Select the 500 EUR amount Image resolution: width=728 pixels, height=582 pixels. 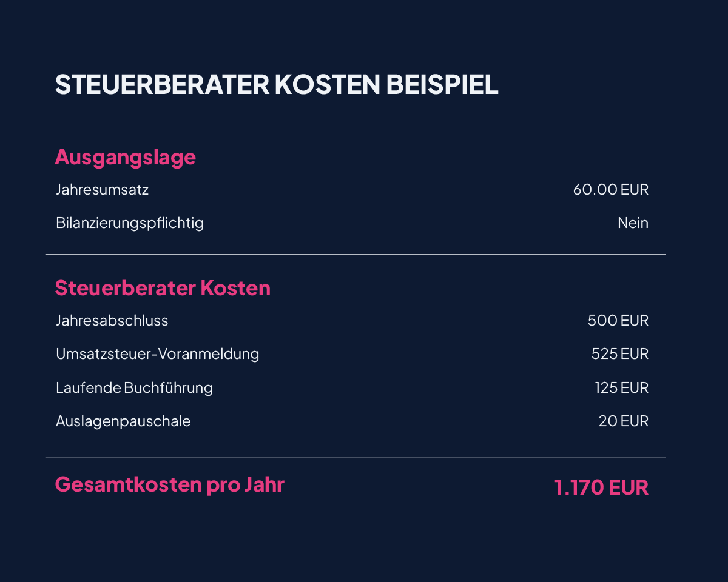[x=618, y=320]
